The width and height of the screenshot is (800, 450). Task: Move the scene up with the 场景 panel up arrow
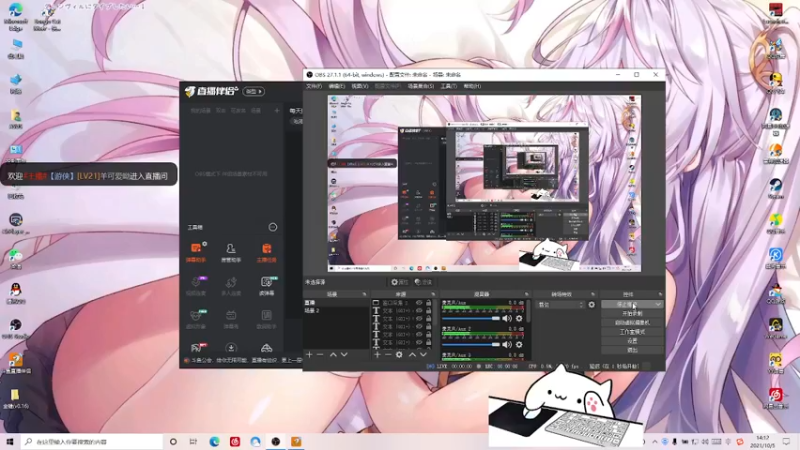point(333,355)
